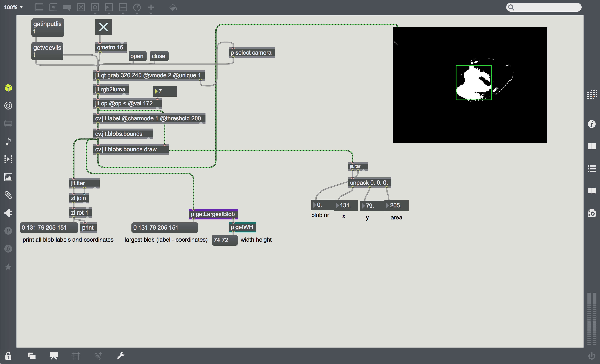The image size is (600, 364).
Task: Open the zoom level 100% dropdown
Action: [13, 7]
